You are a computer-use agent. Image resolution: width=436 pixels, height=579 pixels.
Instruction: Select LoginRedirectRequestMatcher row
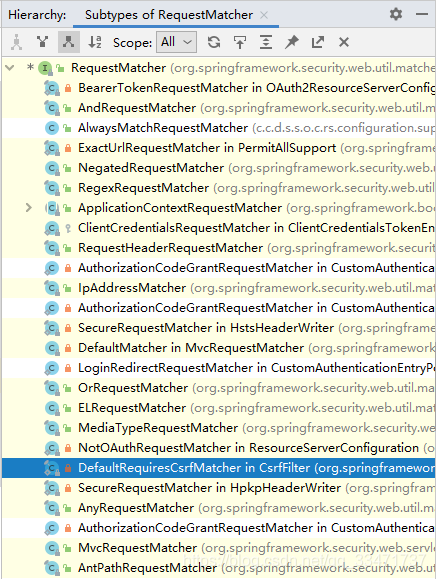pos(219,368)
